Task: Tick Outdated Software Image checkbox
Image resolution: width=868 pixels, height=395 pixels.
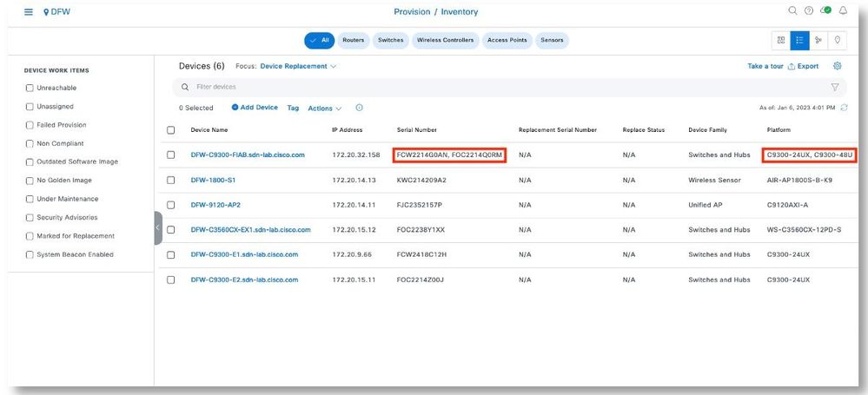Action: (30, 162)
